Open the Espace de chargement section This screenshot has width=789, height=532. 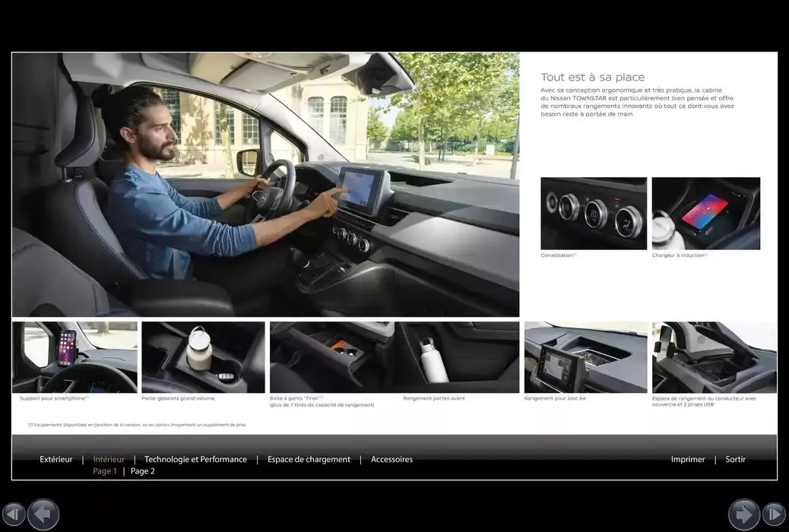(x=309, y=459)
